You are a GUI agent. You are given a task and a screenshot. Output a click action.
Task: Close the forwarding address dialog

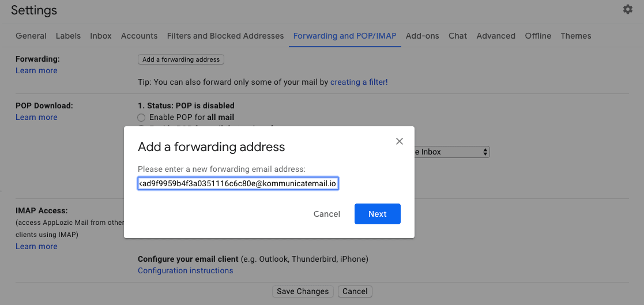pos(399,141)
